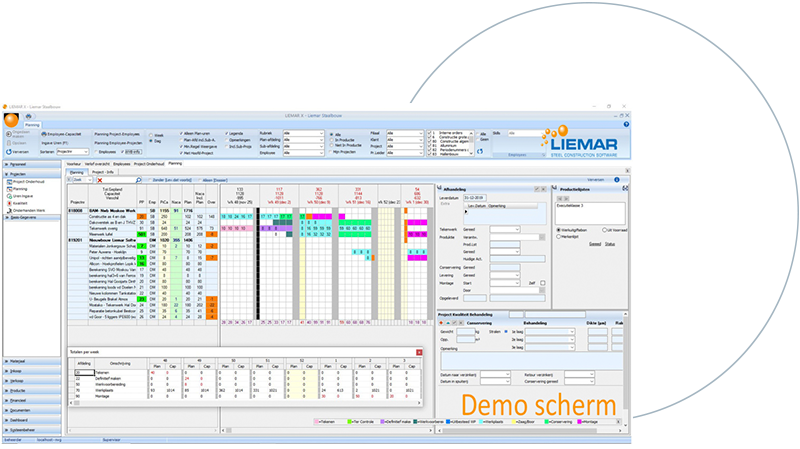Toggle the Alleen Plan-uren checkbox
This screenshot has width=800, height=449.
point(182,134)
